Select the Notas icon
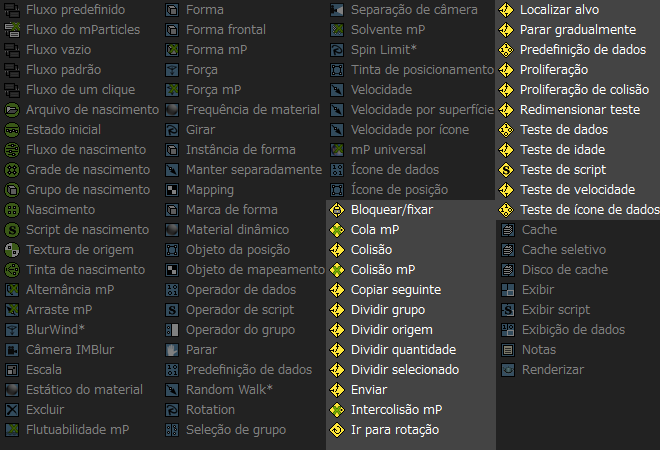 508,350
